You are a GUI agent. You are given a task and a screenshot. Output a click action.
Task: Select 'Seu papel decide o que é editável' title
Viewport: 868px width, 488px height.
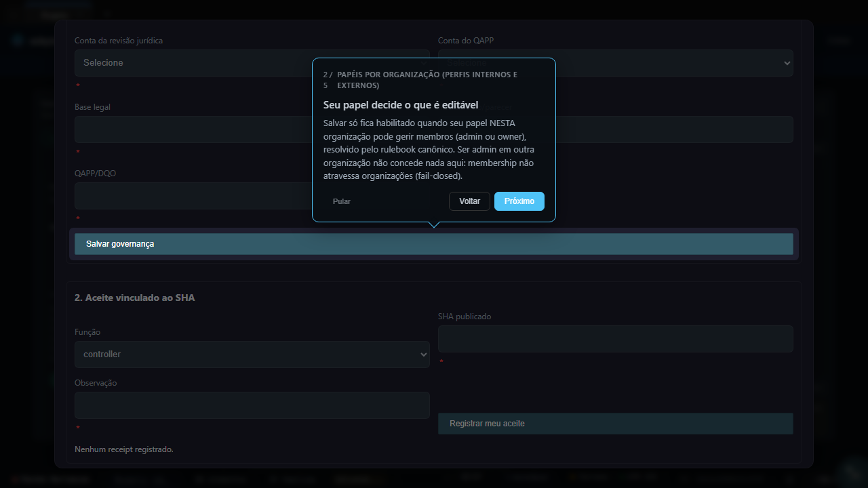(x=401, y=105)
